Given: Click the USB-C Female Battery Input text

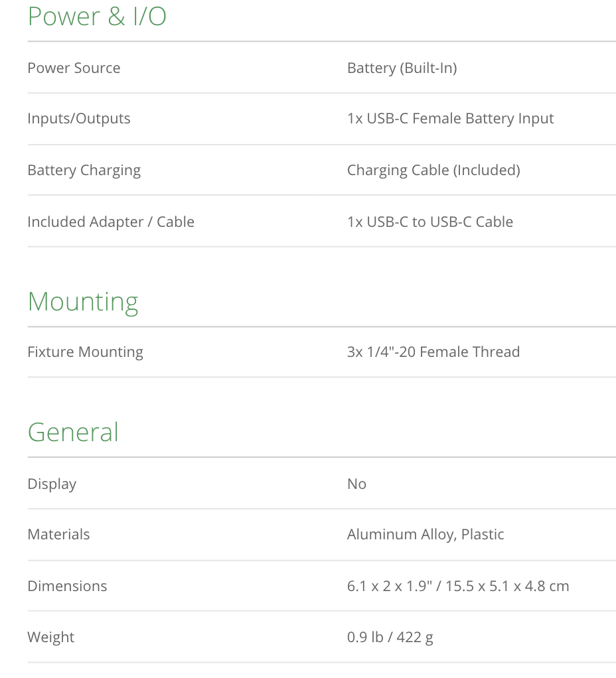Looking at the screenshot, I should coord(450,119).
